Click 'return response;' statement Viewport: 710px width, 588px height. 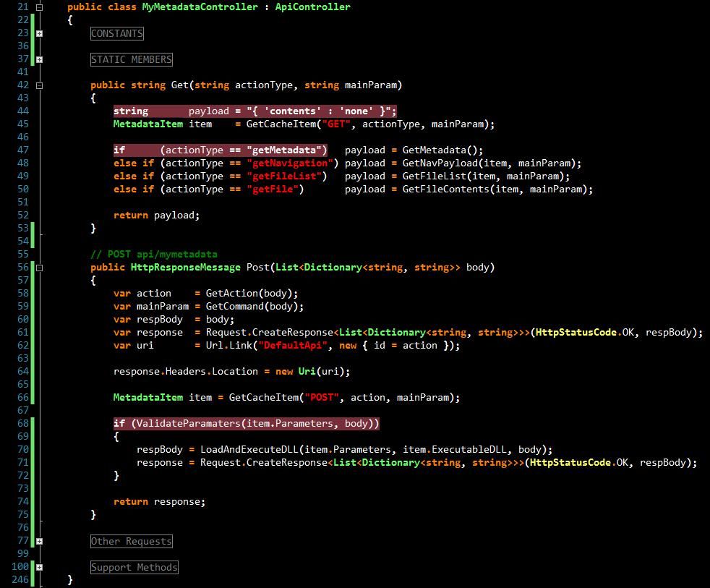point(159,502)
